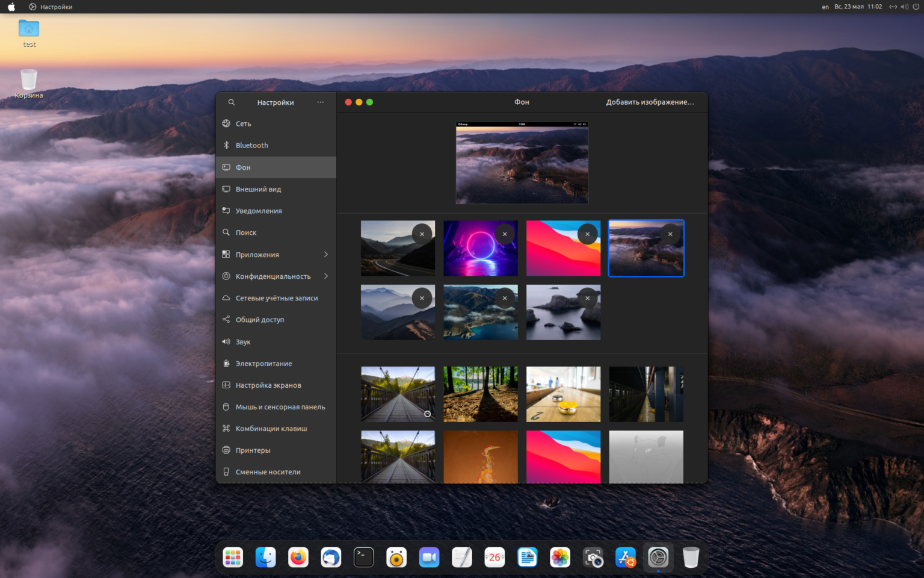This screenshot has height=578, width=924.
Task: Remove the misty blue mountains wallpaper
Action: [422, 298]
